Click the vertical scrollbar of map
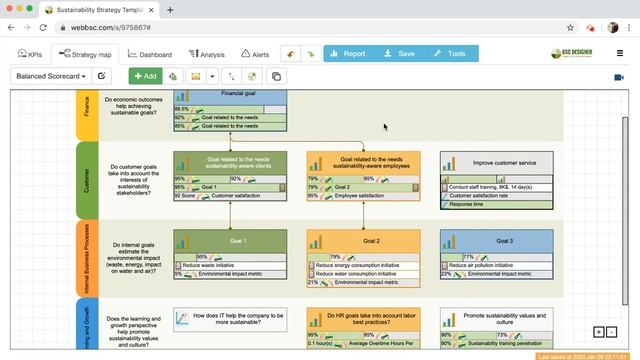This screenshot has width=640, height=360. click(x=625, y=210)
